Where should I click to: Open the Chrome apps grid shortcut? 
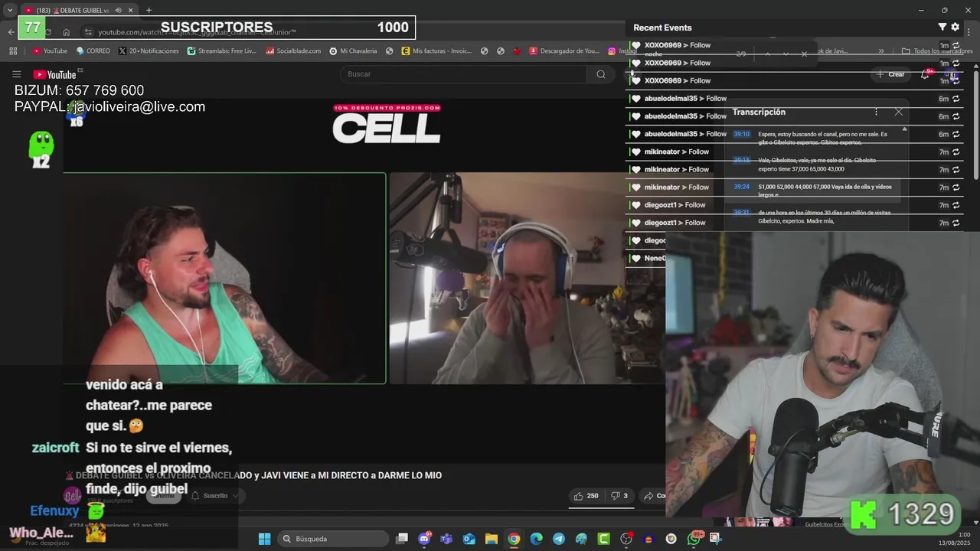[13, 51]
